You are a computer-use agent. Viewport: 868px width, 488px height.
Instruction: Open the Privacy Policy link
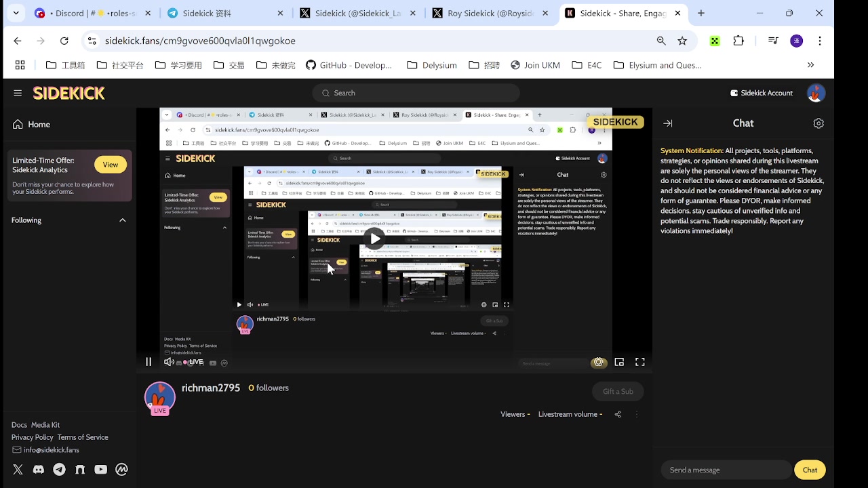[x=32, y=437]
